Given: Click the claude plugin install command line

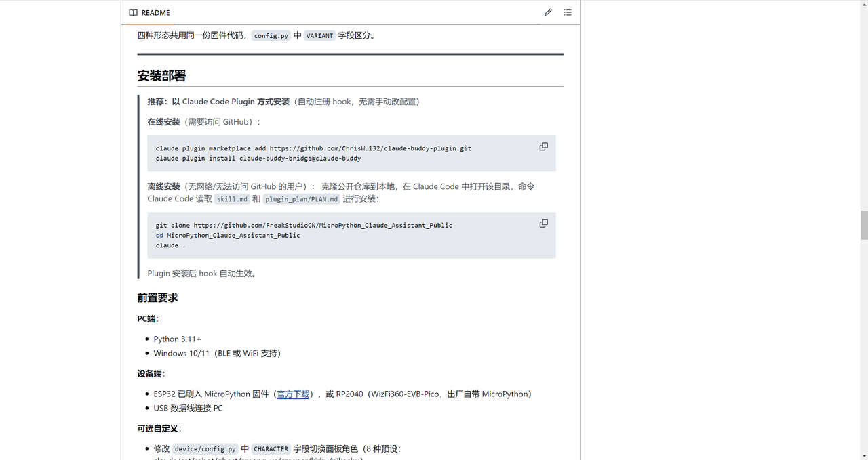Looking at the screenshot, I should (x=258, y=158).
